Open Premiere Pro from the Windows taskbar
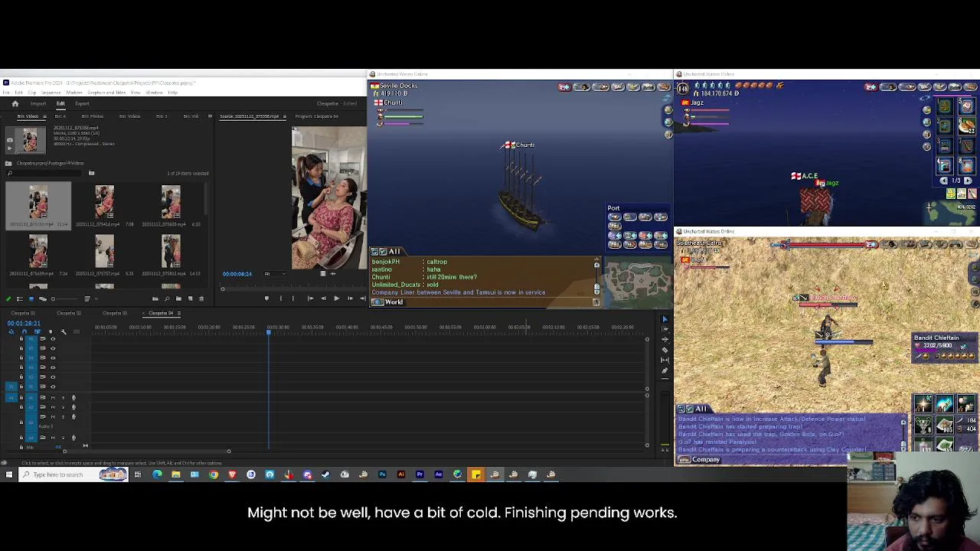Screen dimensions: 980x551 point(420,474)
